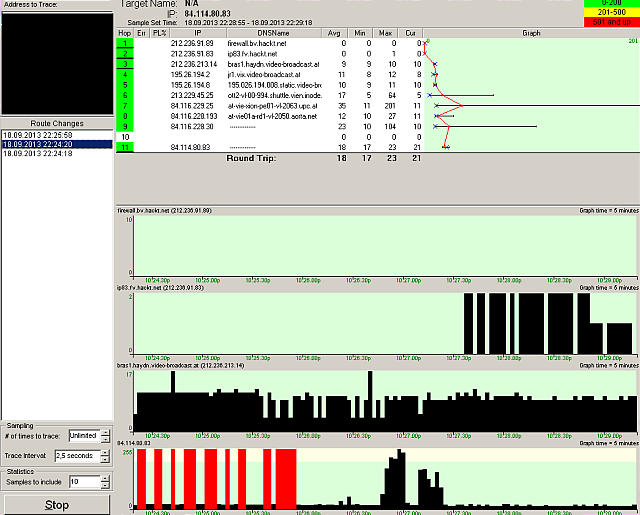This screenshot has width=640, height=515.
Task: Click the Graph column header
Action: [531, 33]
